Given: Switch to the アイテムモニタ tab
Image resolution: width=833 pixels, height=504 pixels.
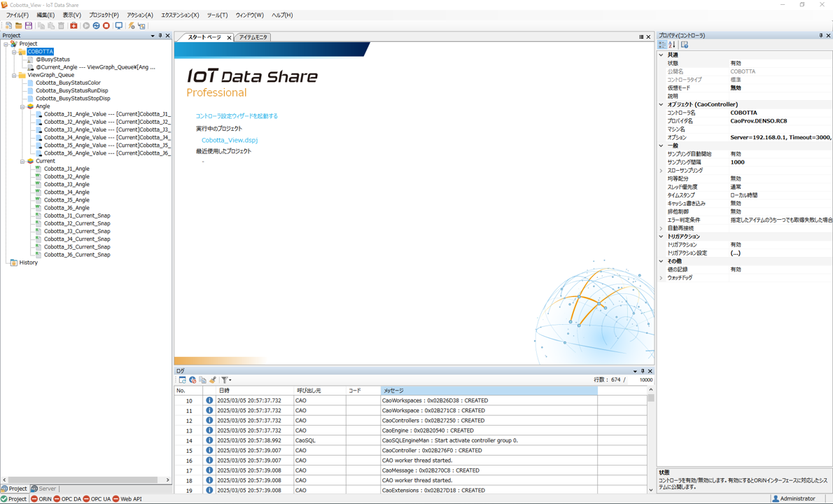Looking at the screenshot, I should click(252, 37).
